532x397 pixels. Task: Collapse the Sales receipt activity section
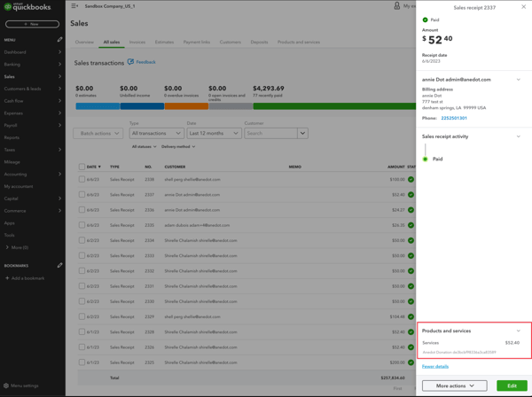519,136
